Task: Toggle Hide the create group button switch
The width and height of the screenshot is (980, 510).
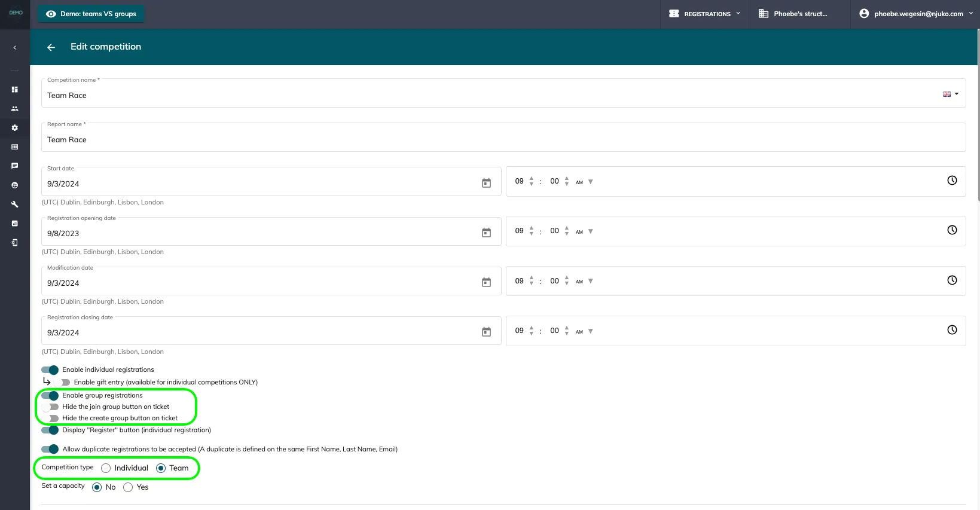Action: [50, 419]
